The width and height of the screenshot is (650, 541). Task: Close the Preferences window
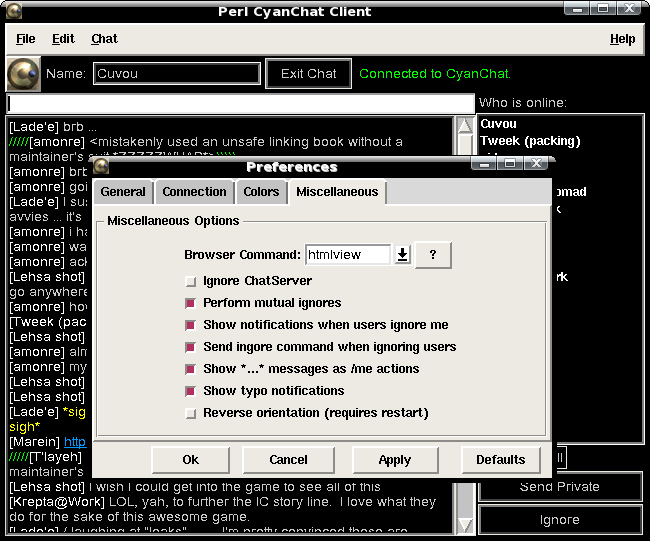(536, 163)
